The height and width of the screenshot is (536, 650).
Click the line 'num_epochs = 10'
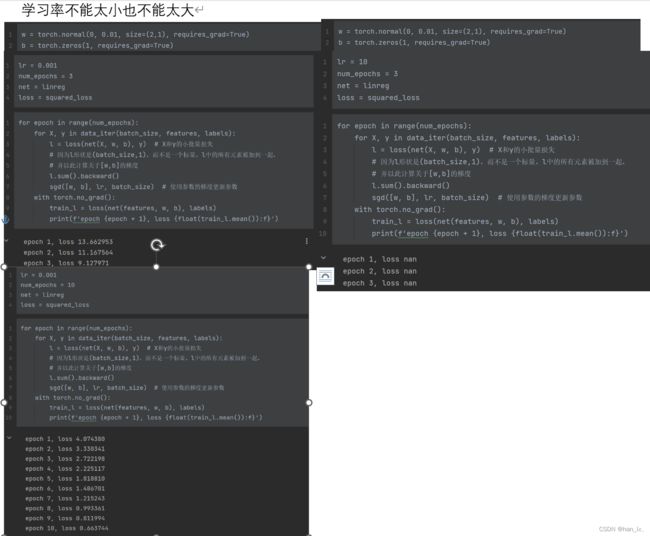(x=48, y=285)
